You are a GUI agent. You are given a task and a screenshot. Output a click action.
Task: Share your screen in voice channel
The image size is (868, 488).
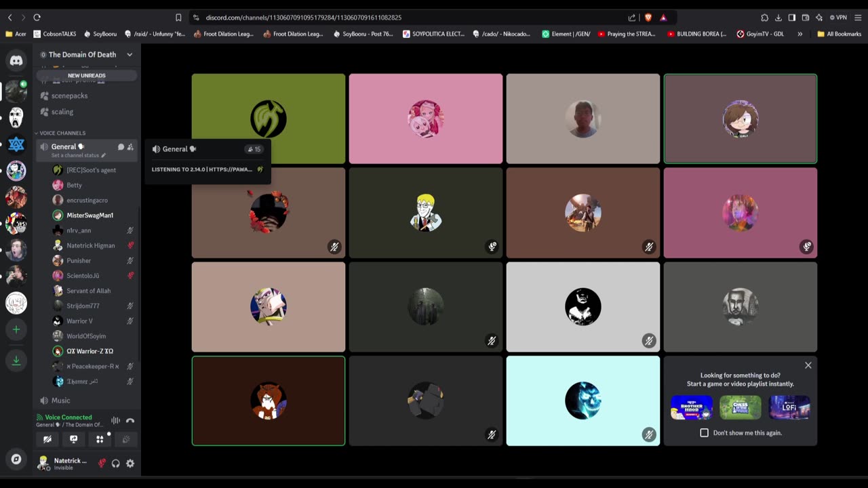point(73,439)
